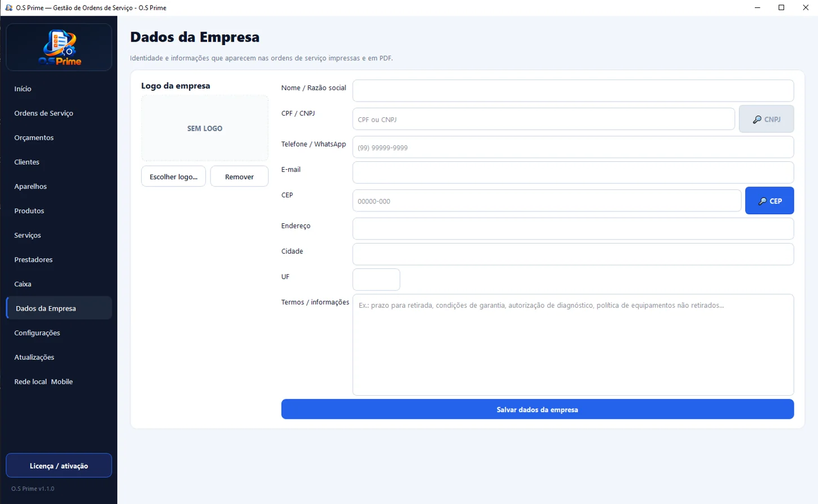Go to Caixa
The height and width of the screenshot is (504, 818).
point(59,284)
